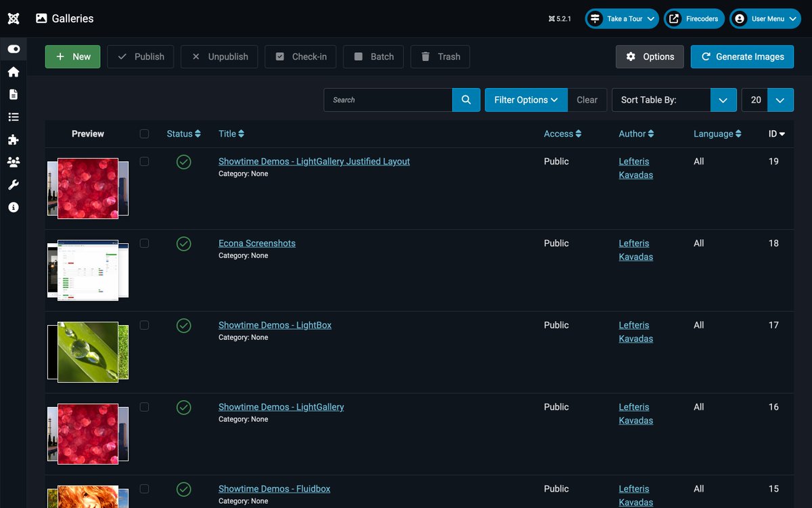
Task: Sort table by Author column
Action: [637, 134]
